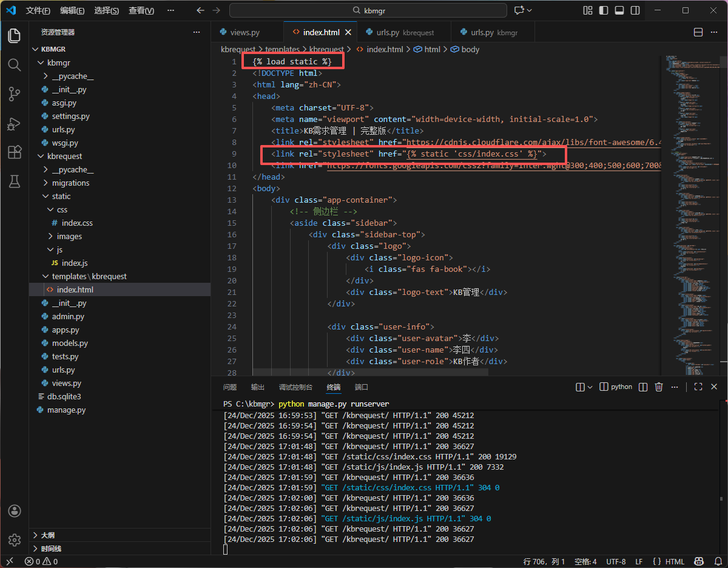The height and width of the screenshot is (568, 728).
Task: Toggle the bottom panel layout button
Action: click(x=619, y=10)
